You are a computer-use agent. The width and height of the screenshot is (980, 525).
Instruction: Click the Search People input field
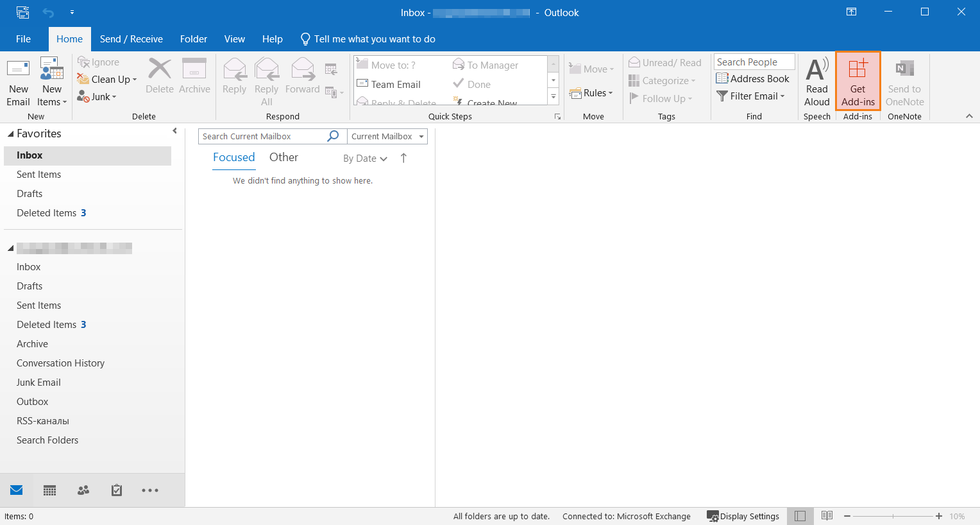point(754,62)
